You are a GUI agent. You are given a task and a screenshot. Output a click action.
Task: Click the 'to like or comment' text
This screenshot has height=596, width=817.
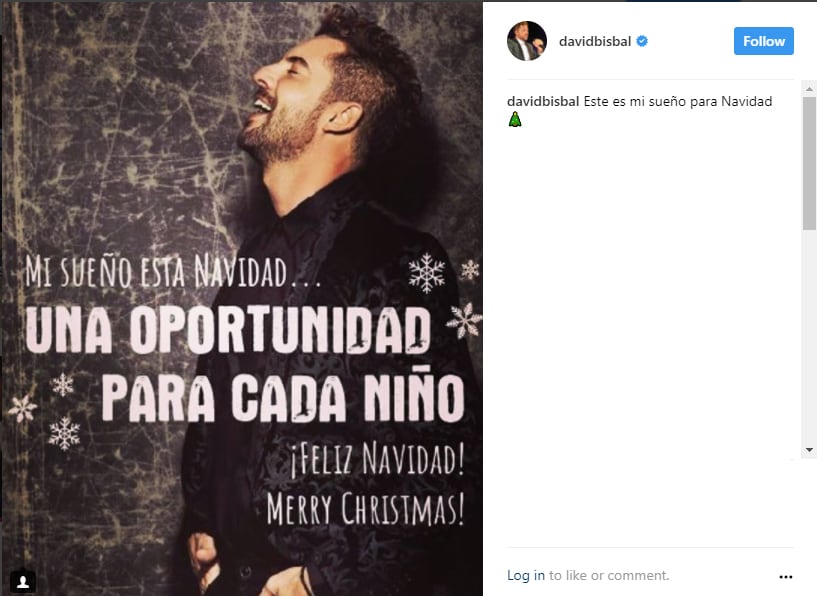tap(609, 575)
